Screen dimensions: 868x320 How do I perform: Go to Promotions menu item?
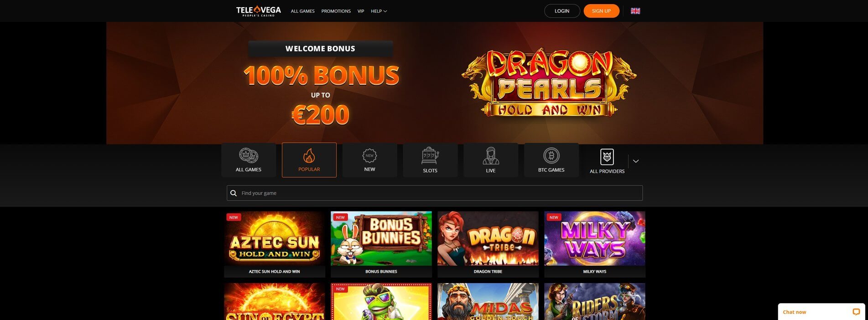pos(336,11)
